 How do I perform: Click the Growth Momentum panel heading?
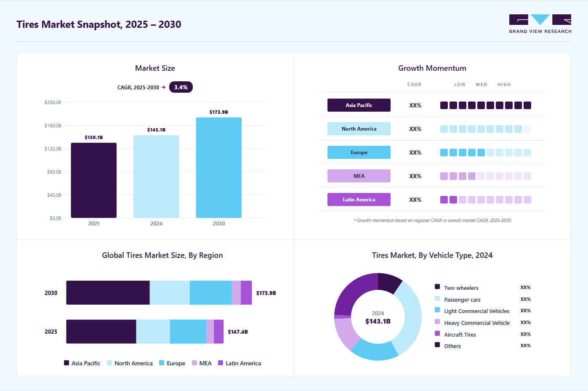(432, 68)
